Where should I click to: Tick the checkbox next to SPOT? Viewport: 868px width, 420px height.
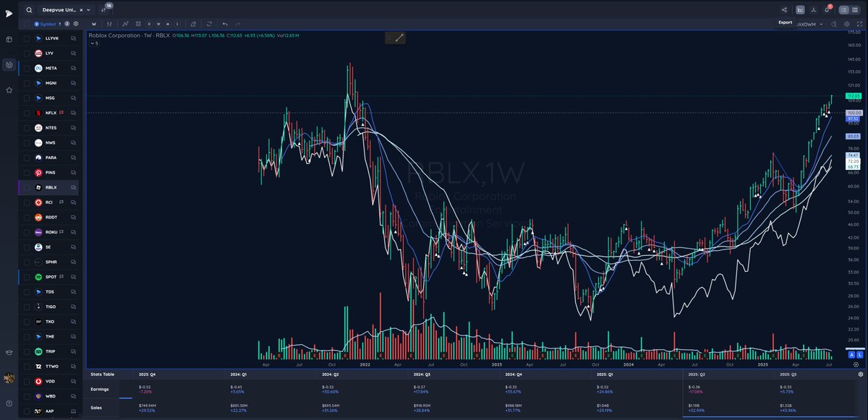pyautogui.click(x=27, y=277)
